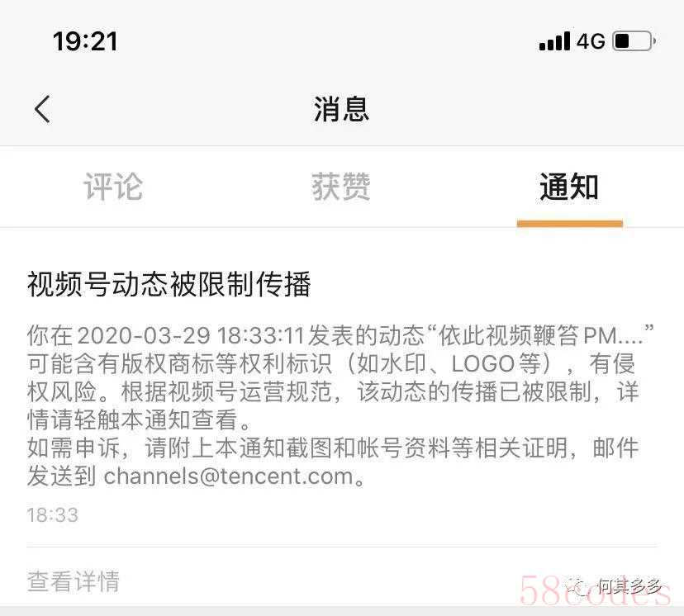
Task: Tap the cellular signal strength icon
Action: point(554,41)
